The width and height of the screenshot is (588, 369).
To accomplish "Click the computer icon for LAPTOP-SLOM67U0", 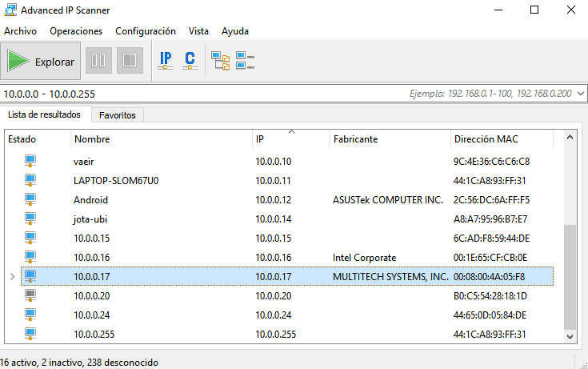I will pos(30,180).
